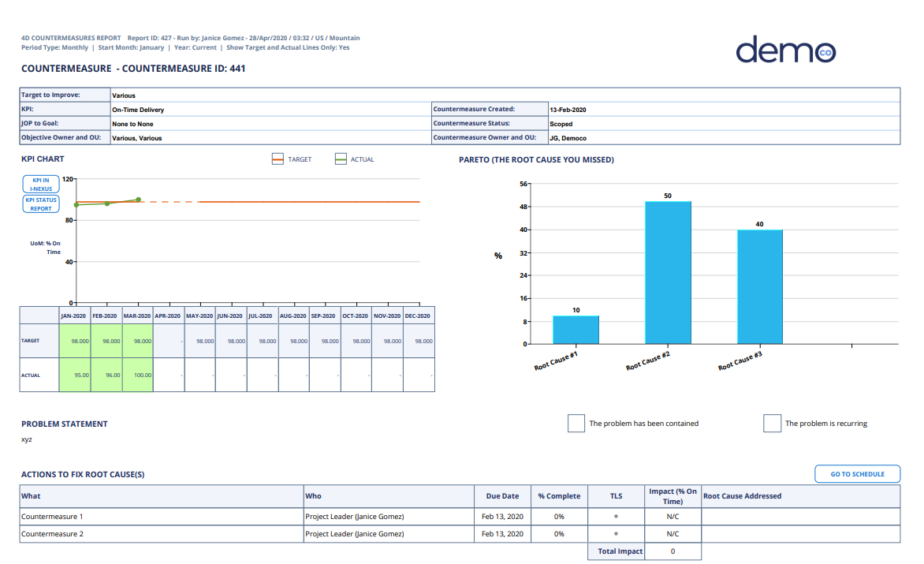
Task: Click the Due Date column header
Action: 503,495
